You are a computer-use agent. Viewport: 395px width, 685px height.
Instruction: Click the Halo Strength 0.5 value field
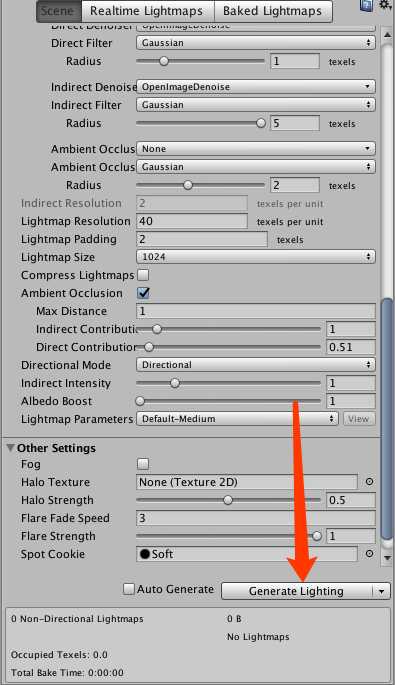coord(350,500)
